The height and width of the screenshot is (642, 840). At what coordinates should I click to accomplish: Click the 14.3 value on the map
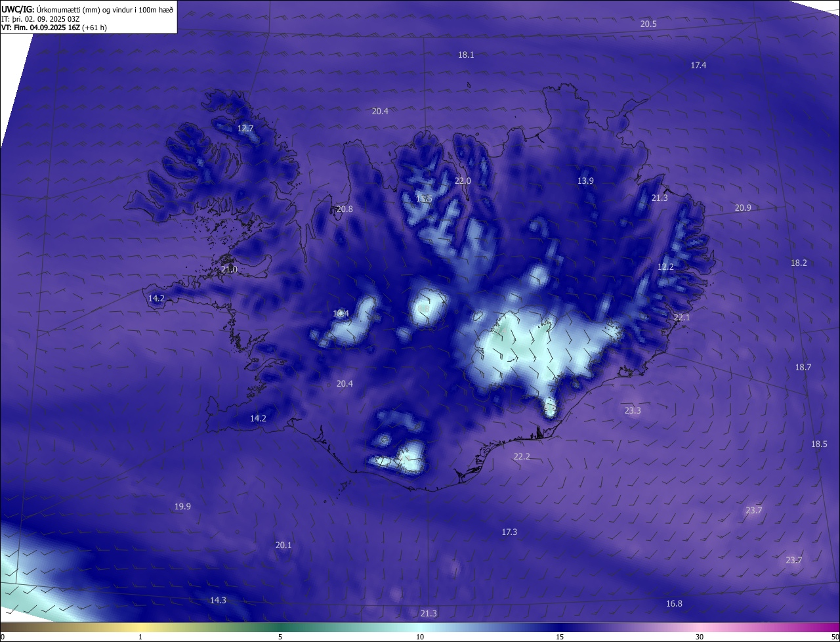coord(218,600)
